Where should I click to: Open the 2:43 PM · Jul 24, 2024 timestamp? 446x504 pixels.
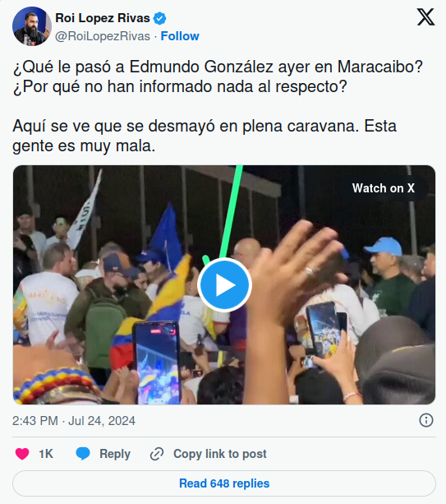tap(74, 421)
